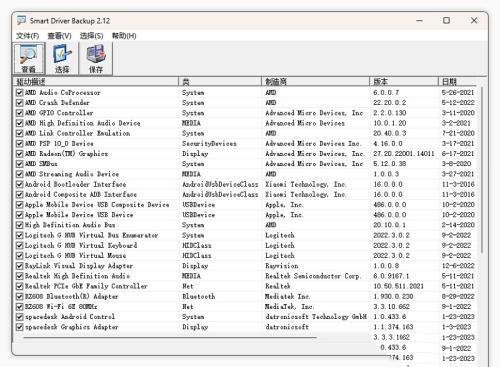500x367 pixels.
Task: Click the vertical scrollbar of the driver list
Action: pos(482,170)
